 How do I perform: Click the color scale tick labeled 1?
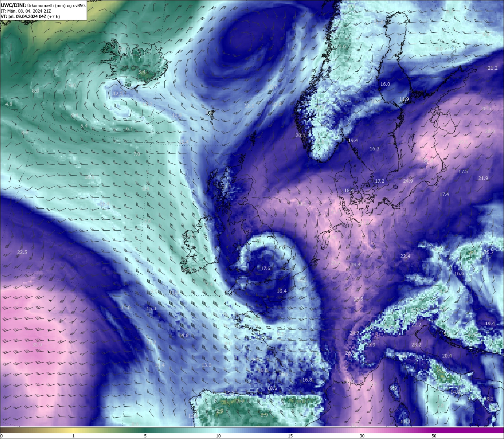click(x=73, y=436)
